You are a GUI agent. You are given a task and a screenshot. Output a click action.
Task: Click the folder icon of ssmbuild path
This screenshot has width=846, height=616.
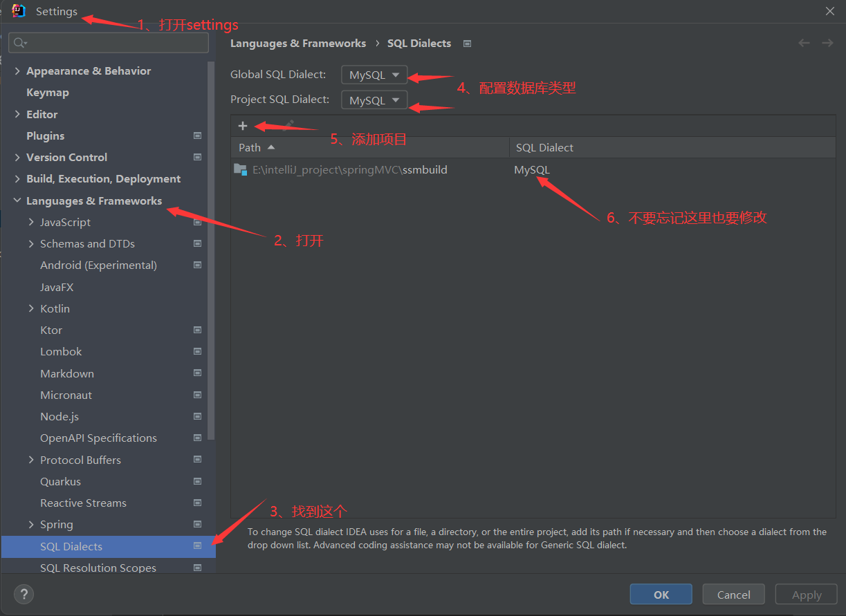pyautogui.click(x=240, y=169)
